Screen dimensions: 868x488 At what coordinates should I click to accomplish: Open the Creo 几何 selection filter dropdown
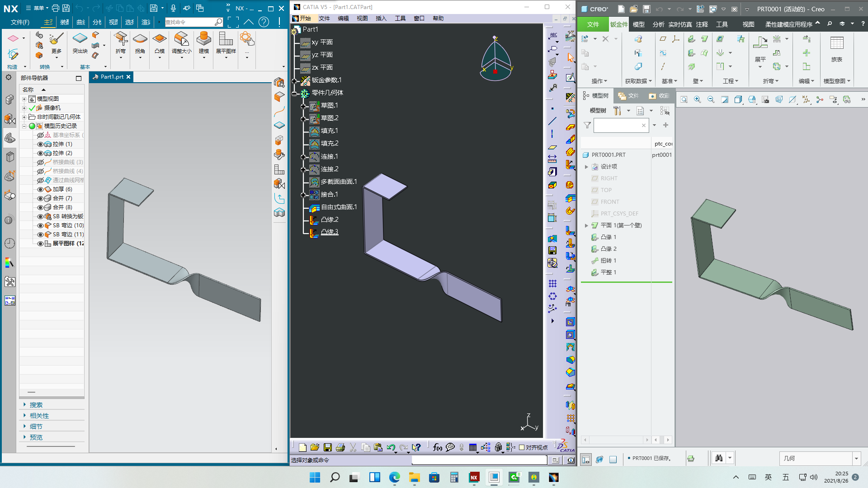coord(856,459)
